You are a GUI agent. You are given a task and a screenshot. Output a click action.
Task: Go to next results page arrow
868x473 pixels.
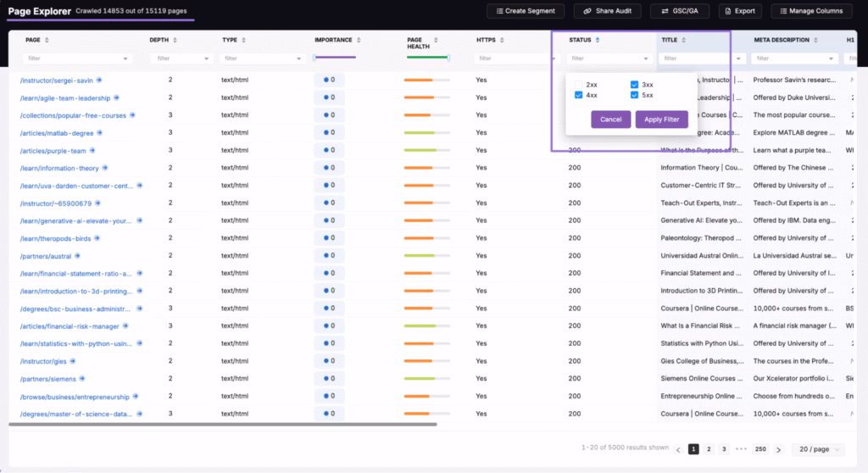pyautogui.click(x=779, y=449)
